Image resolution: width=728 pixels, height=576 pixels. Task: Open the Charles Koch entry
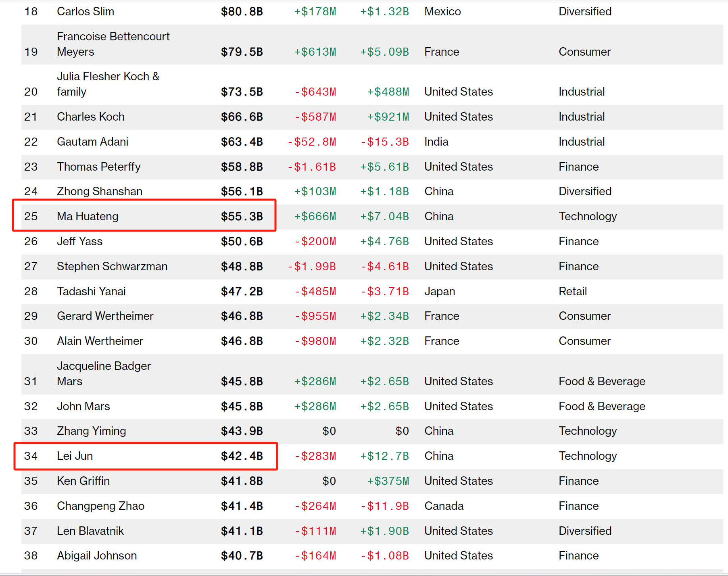91,117
